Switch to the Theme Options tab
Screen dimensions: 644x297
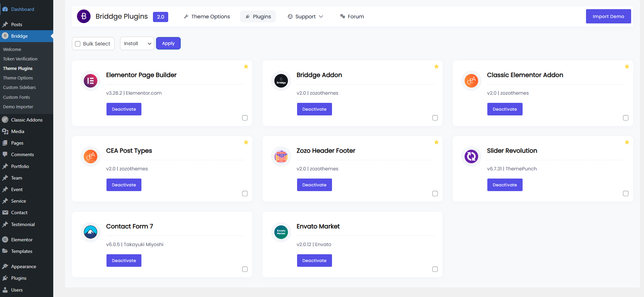point(207,17)
